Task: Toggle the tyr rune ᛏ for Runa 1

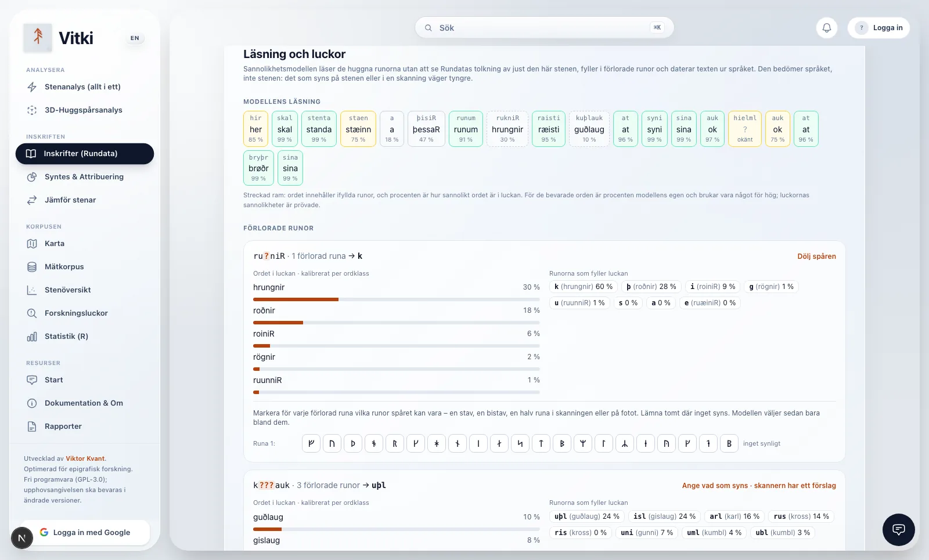Action: (541, 443)
